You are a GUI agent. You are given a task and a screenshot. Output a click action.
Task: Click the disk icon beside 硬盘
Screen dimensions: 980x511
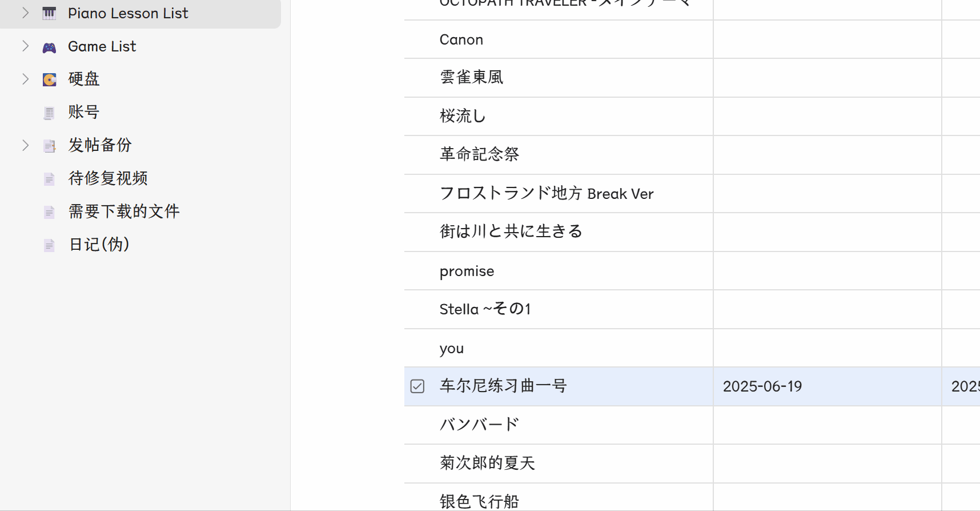(x=50, y=79)
